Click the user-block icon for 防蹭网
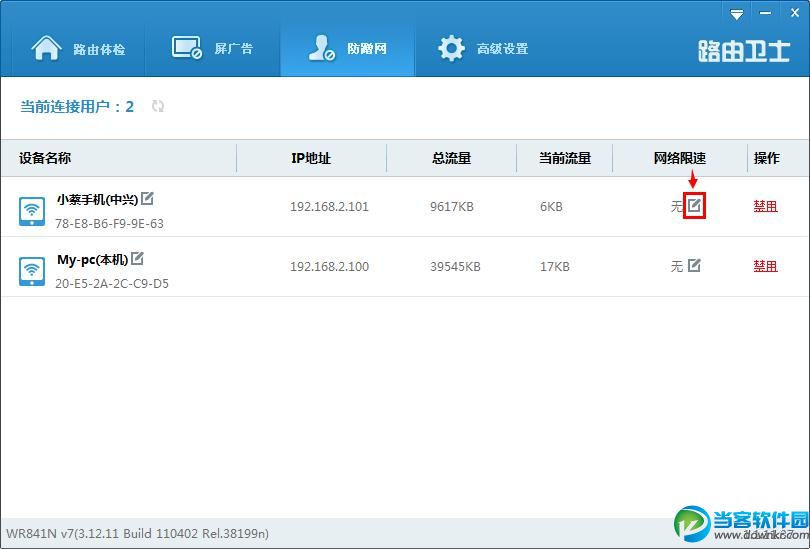 pos(321,48)
